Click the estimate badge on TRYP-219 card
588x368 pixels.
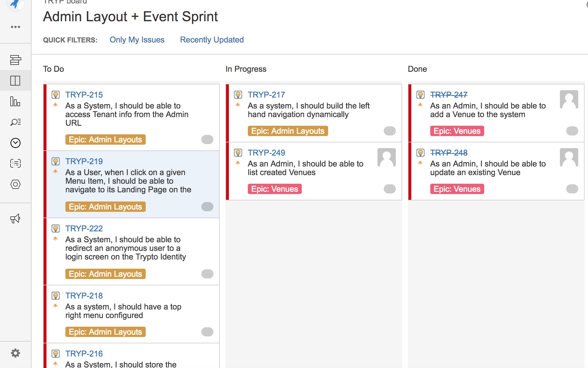click(207, 207)
